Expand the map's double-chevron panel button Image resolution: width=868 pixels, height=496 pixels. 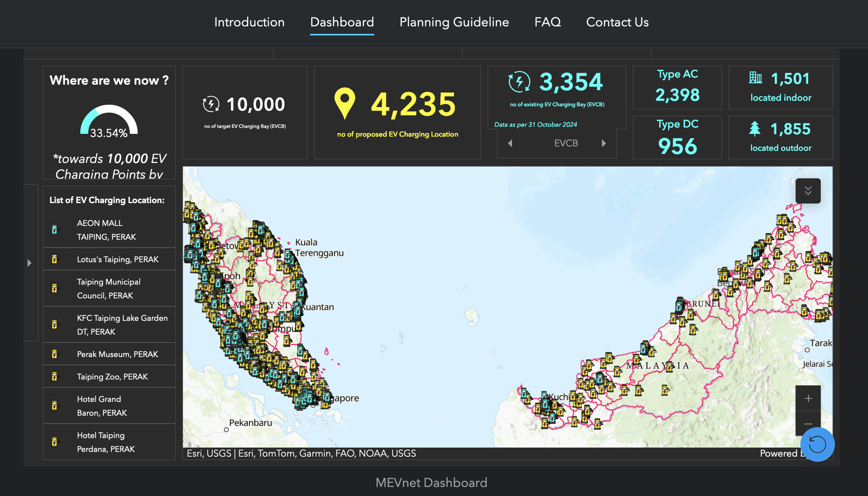(x=808, y=191)
